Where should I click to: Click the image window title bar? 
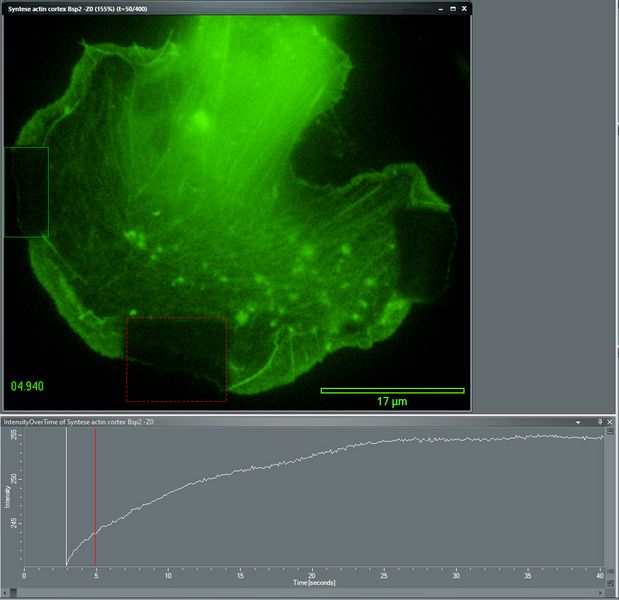click(237, 9)
